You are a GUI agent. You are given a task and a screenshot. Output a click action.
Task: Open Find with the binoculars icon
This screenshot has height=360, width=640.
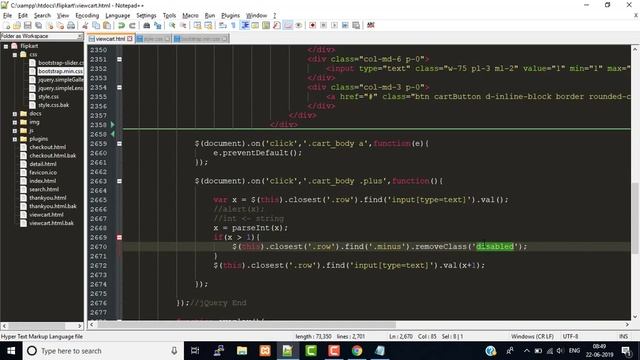tap(147, 25)
